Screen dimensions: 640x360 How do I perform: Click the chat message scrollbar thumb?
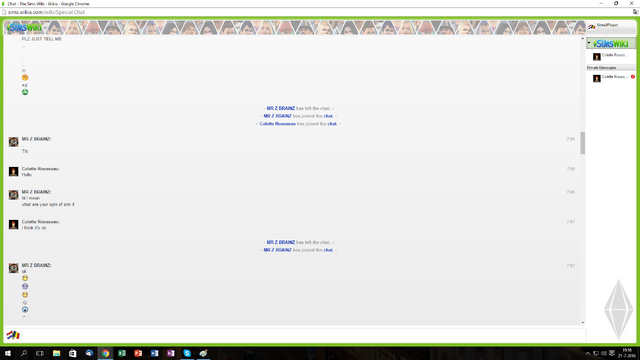point(582,143)
